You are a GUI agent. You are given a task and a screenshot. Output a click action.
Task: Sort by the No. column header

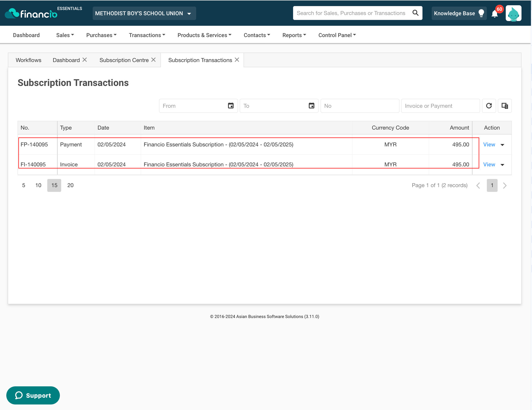37,128
